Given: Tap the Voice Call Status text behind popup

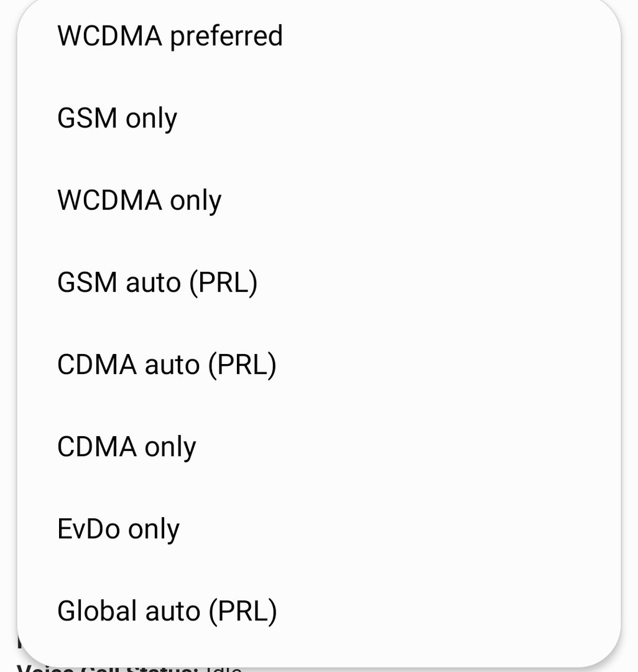Looking at the screenshot, I should [x=107, y=668].
